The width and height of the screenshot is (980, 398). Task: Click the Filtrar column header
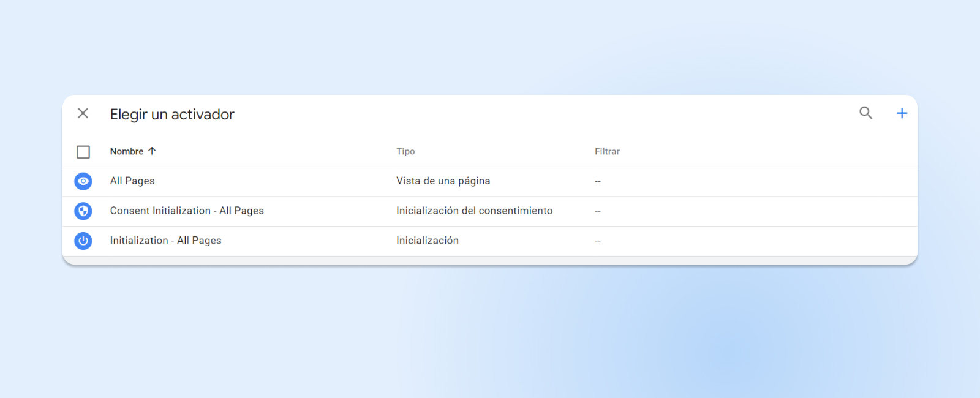tap(607, 151)
